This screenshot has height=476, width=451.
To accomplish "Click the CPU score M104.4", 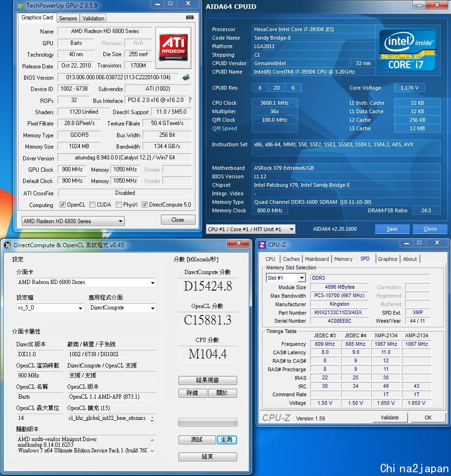I will pyautogui.click(x=208, y=354).
